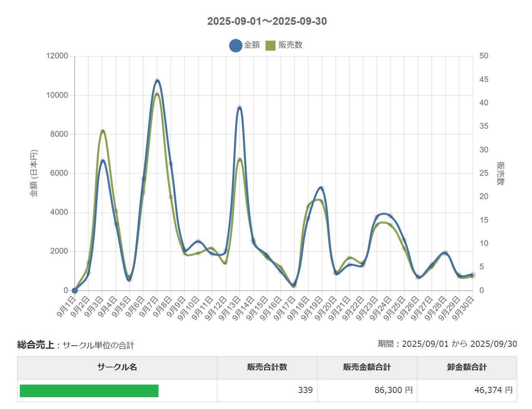
Task: Click the 卸金額合計 column header
Action: click(467, 367)
